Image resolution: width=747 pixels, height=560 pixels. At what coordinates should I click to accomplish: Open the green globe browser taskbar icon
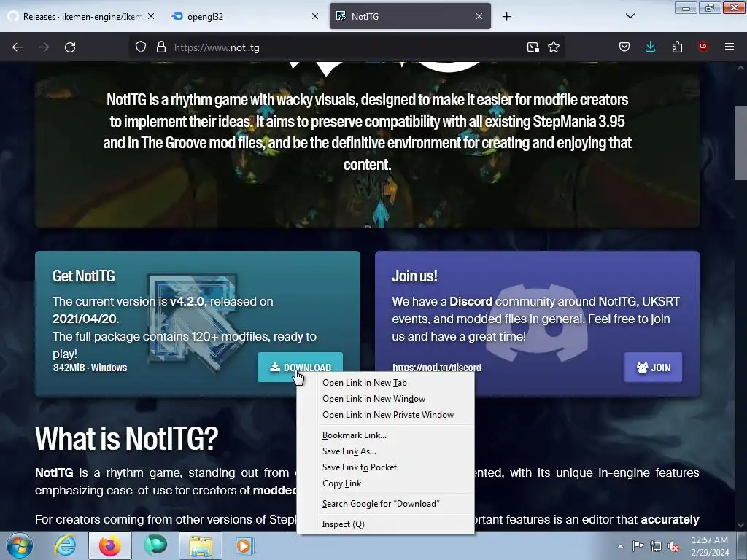156,545
